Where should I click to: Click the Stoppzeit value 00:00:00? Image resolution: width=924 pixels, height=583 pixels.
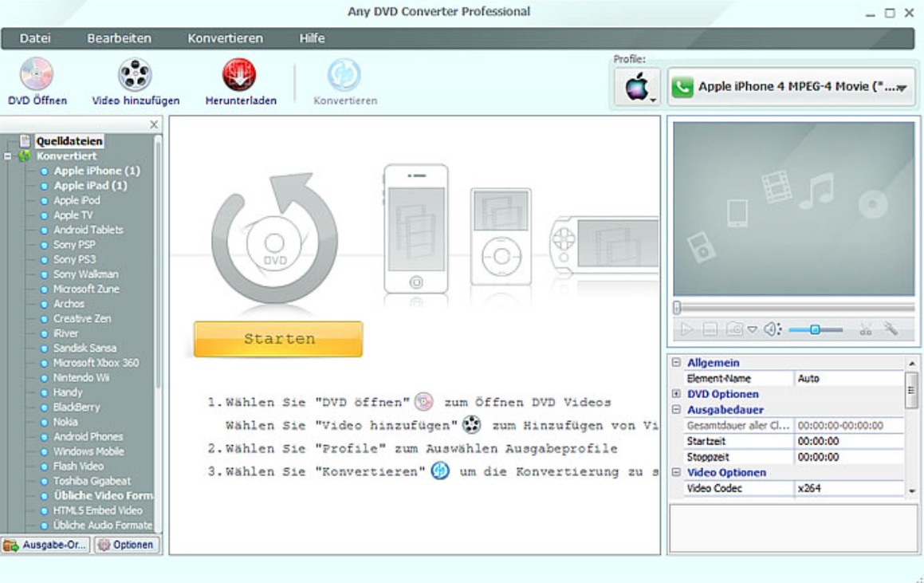[x=848, y=457]
